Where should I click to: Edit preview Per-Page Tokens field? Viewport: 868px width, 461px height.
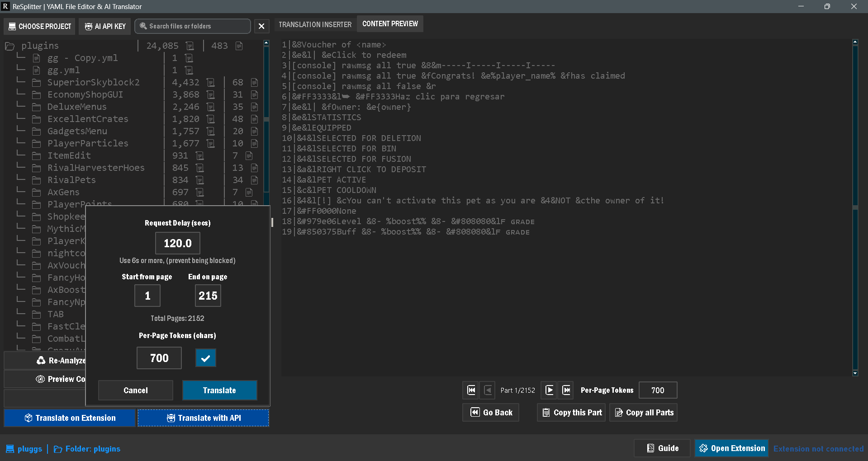658,390
